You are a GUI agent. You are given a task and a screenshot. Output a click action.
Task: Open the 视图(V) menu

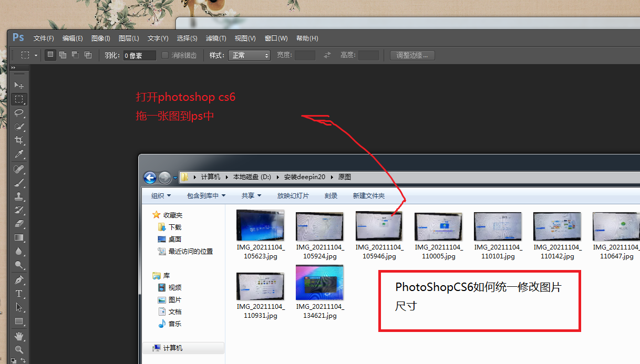(x=245, y=38)
